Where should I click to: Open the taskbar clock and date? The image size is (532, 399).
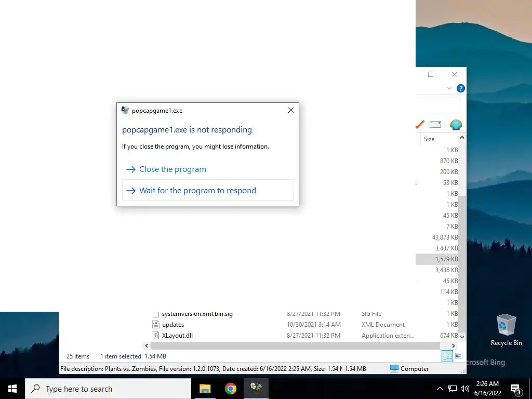pos(487,389)
